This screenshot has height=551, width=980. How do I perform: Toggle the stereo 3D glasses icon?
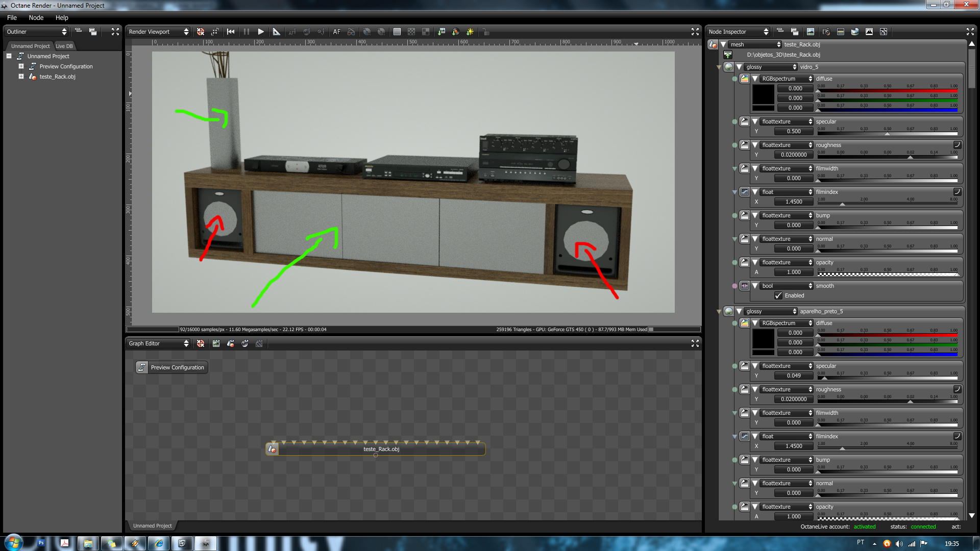pyautogui.click(x=351, y=32)
